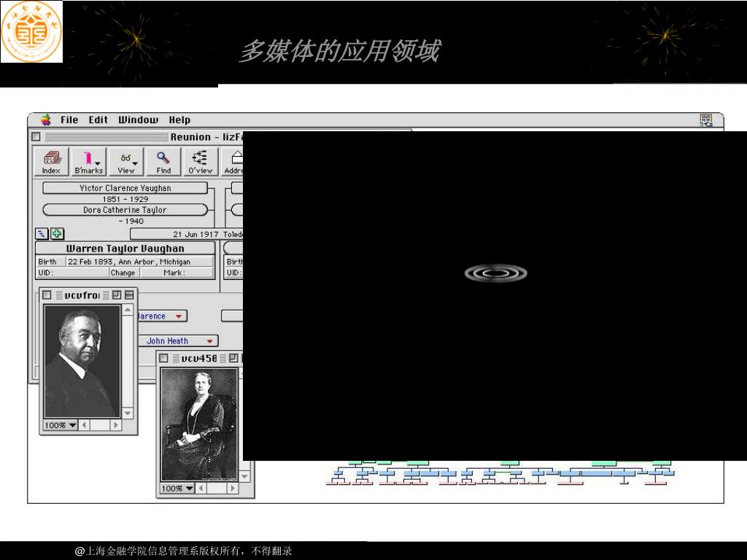This screenshot has width=747, height=560.
Task: Open the Help menu
Action: pyautogui.click(x=179, y=120)
